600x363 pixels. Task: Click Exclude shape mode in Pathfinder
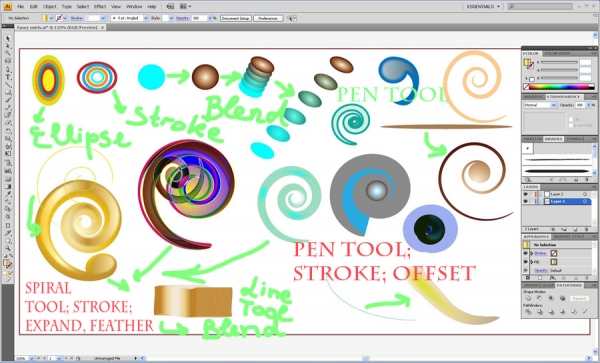(562, 298)
